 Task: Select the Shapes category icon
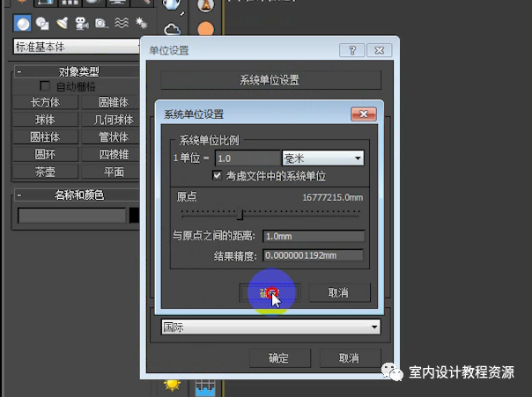click(x=42, y=24)
